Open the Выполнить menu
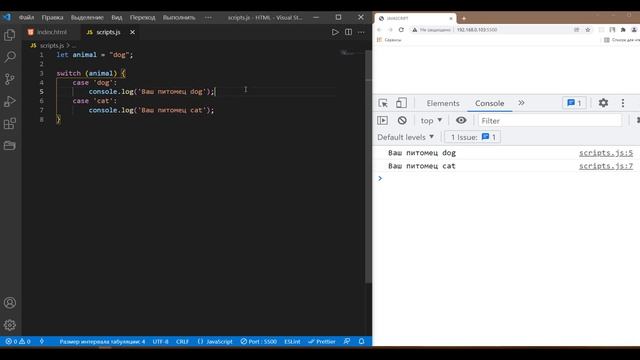640x360 pixels. pyautogui.click(x=179, y=18)
